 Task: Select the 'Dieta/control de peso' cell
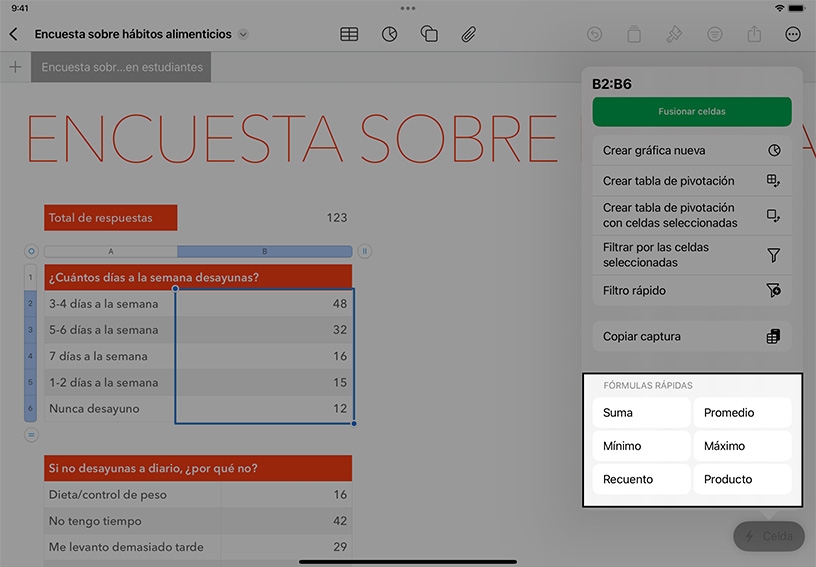[x=133, y=495]
